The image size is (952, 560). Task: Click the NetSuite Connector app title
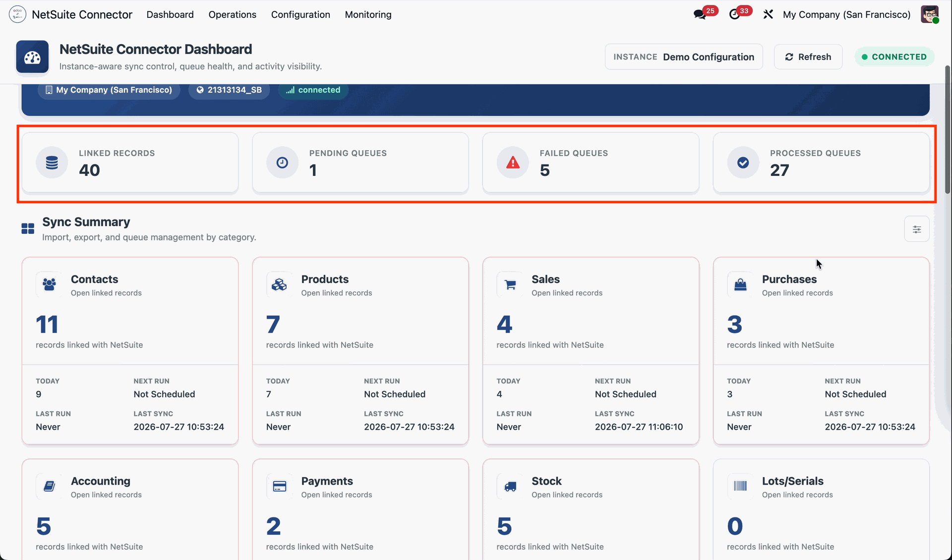click(82, 14)
